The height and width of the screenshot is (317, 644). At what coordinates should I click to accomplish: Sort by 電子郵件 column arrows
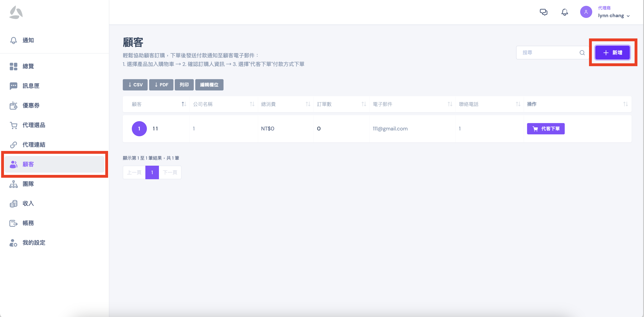point(450,104)
